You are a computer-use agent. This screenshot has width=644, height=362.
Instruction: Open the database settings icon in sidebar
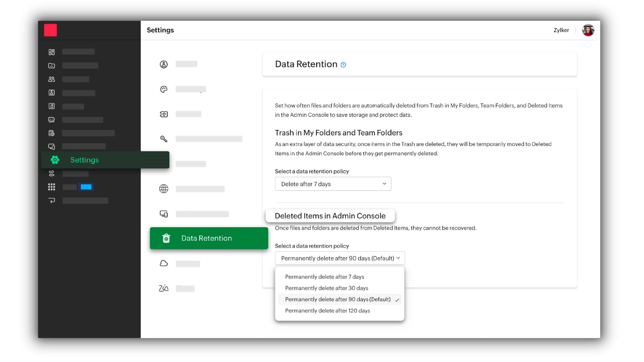click(x=51, y=133)
